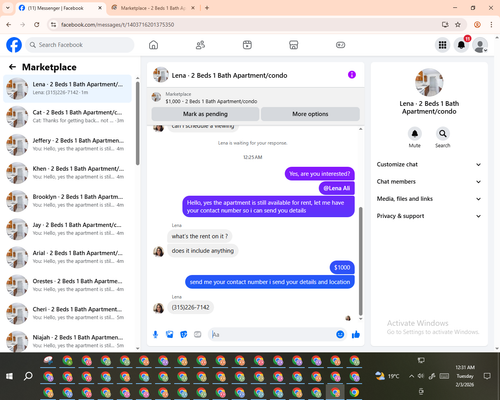Choose a GIF icon
This screenshot has width=500, height=400.
coord(198,334)
